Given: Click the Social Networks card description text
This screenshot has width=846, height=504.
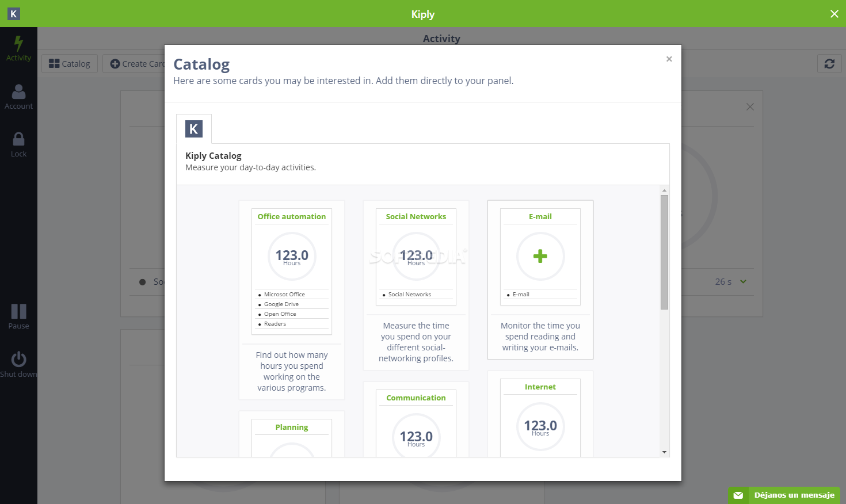Looking at the screenshot, I should (416, 342).
